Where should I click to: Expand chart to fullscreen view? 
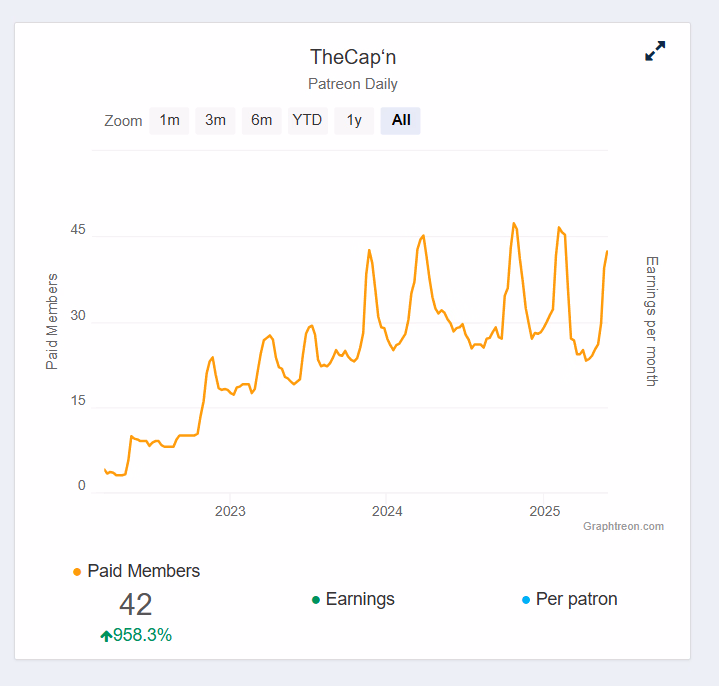(x=655, y=51)
